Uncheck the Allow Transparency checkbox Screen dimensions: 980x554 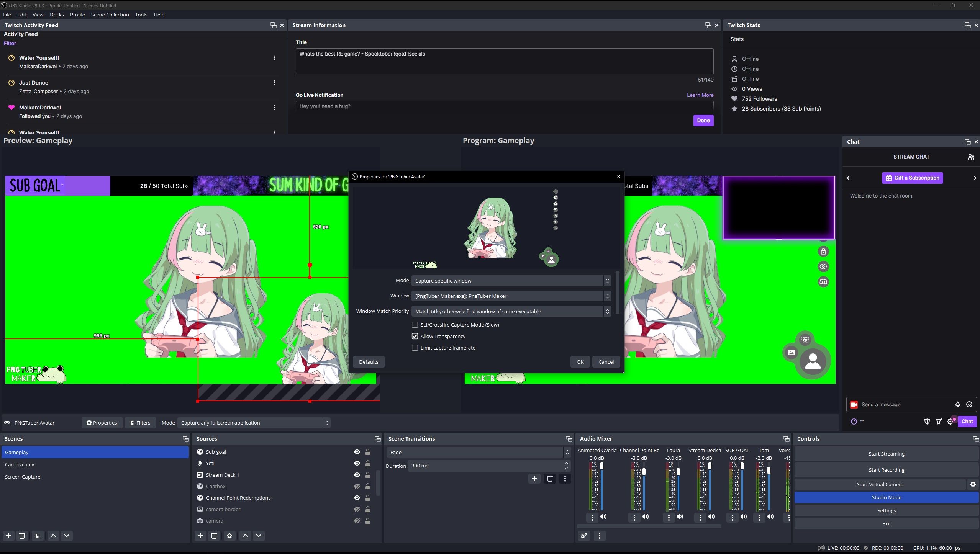coord(415,336)
